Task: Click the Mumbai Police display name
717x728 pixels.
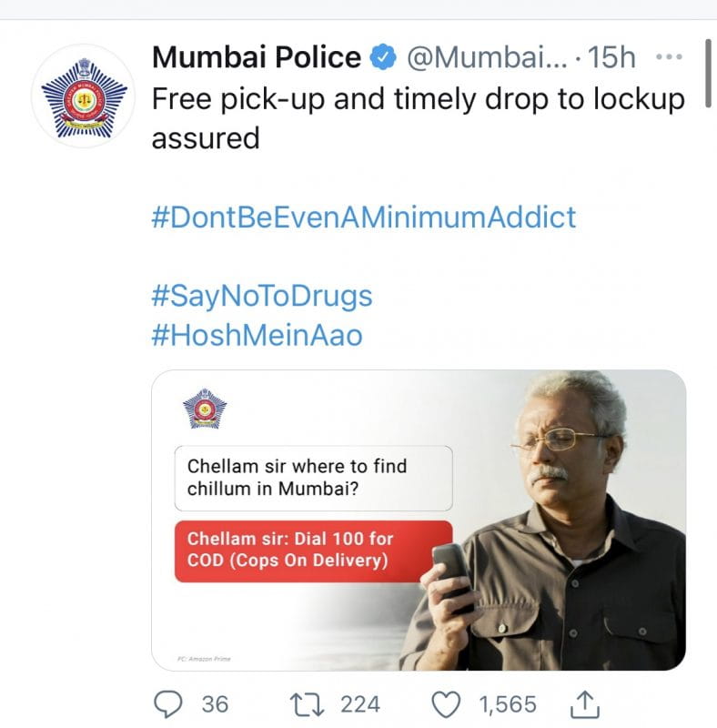Action: tap(257, 58)
